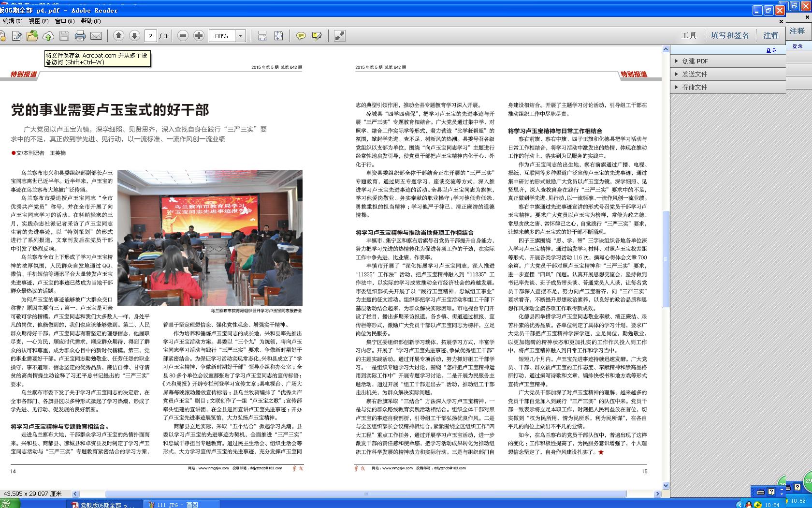Toggle the 填写和签名 pane
Viewport: 812px width, 508px height.
coord(729,35)
